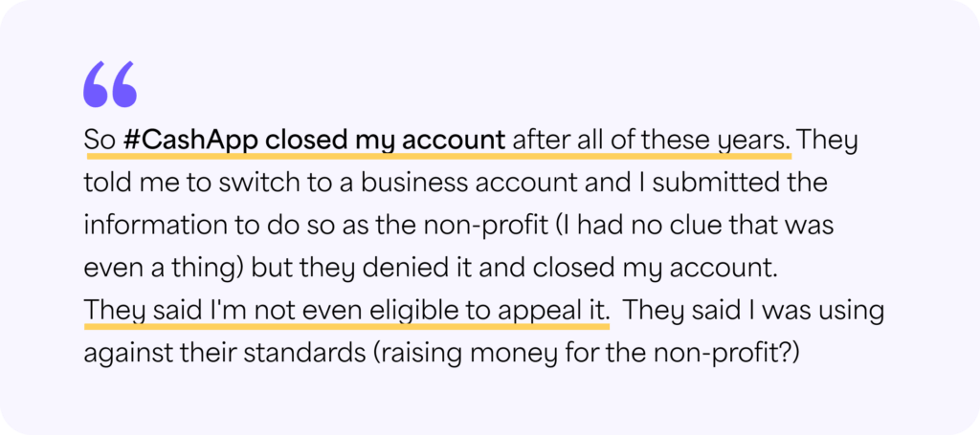This screenshot has width=980, height=435.
Task: Click the purple quotation mark icon
Action: tap(110, 85)
